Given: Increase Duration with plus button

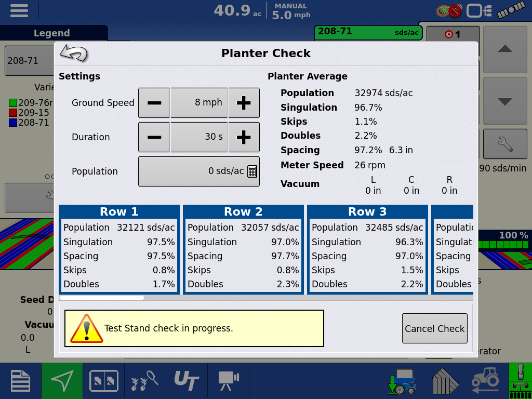Looking at the screenshot, I should pos(244,137).
